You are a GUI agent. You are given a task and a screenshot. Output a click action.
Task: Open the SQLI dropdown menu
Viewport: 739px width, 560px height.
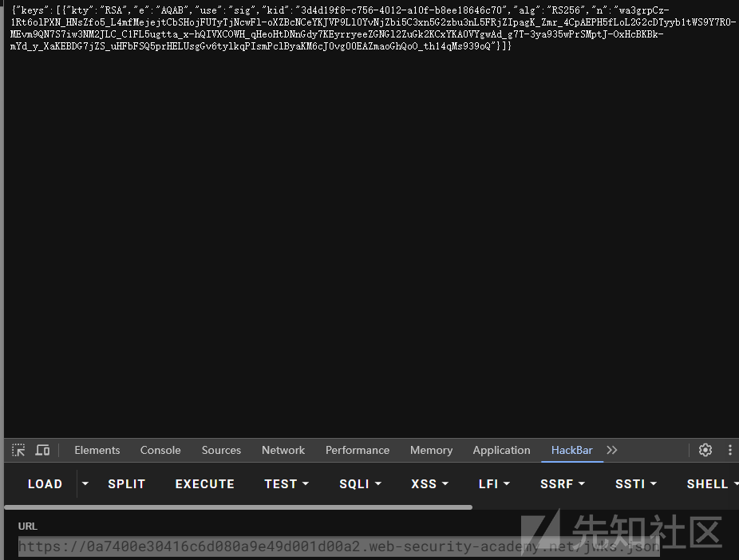(x=360, y=484)
